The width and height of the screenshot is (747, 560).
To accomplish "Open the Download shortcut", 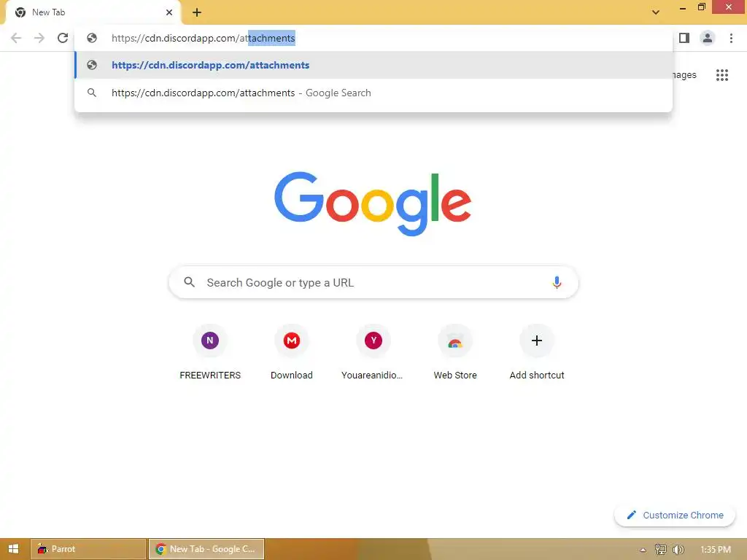I will pyautogui.click(x=292, y=353).
